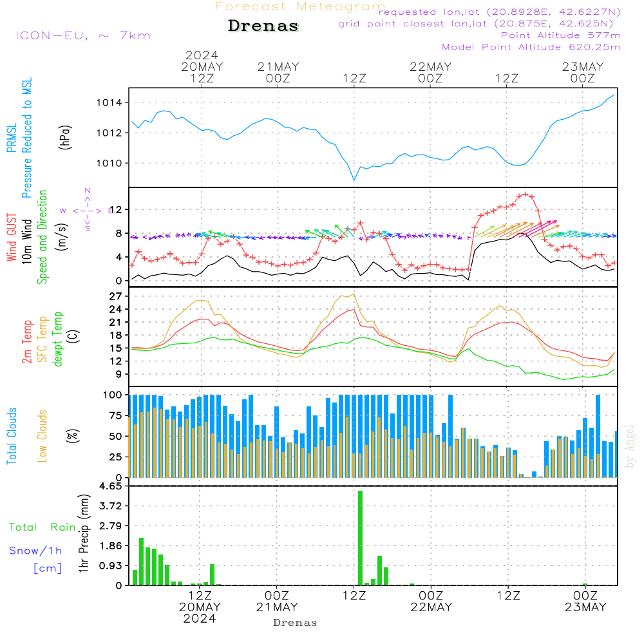Select the requested lon,lat (20.8928E, 42.6227N) line
Screen dimensions: 644x644
pyautogui.click(x=500, y=12)
